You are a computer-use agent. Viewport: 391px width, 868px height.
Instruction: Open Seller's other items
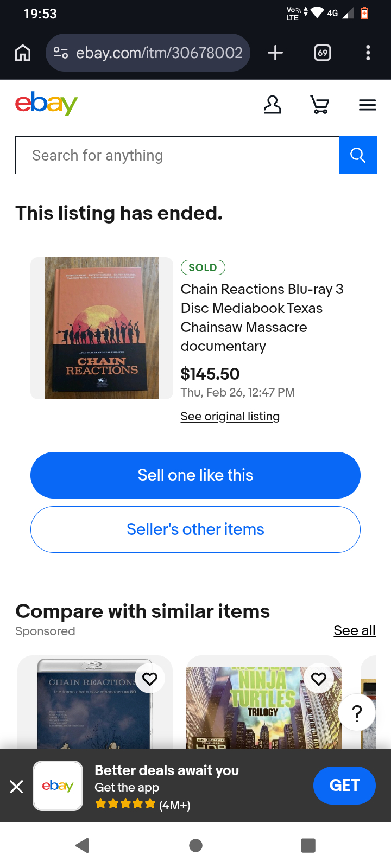coord(195,529)
